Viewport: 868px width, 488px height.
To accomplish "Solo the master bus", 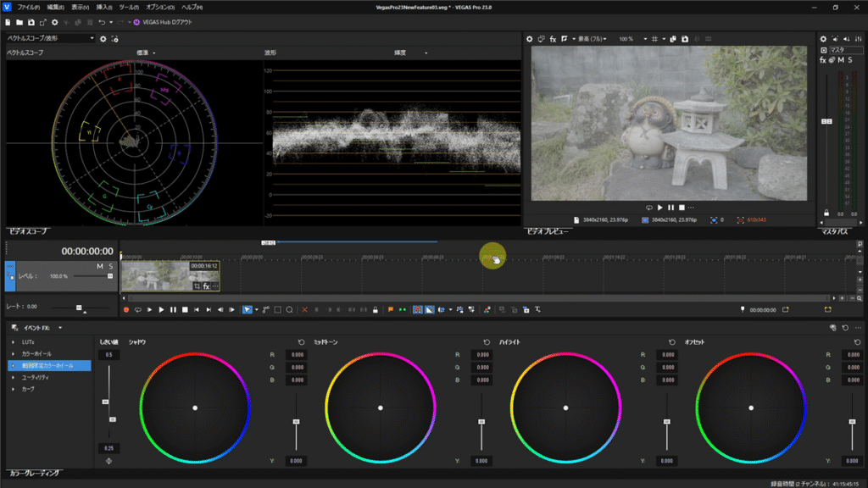I will coord(849,60).
